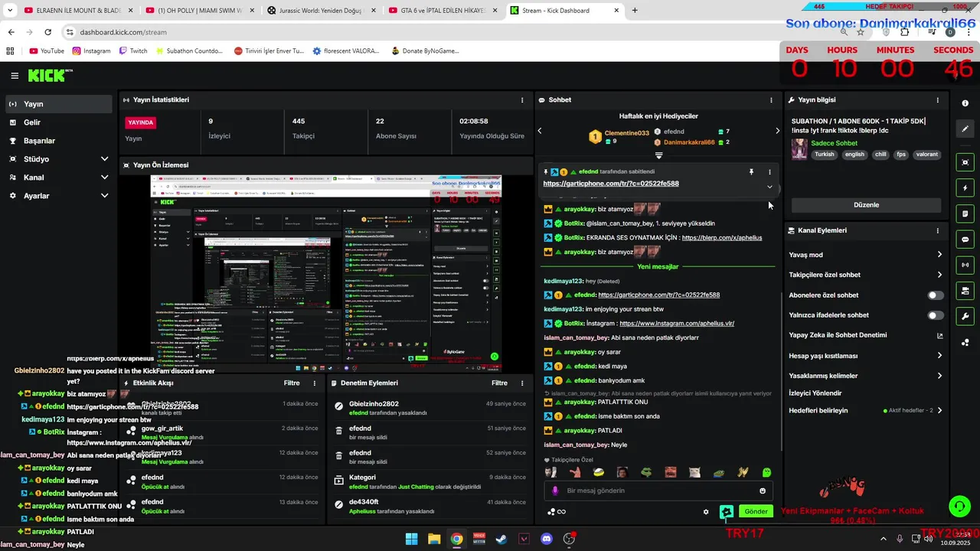Select Başarılar in the left sidebar
The width and height of the screenshot is (980, 551).
click(57, 141)
